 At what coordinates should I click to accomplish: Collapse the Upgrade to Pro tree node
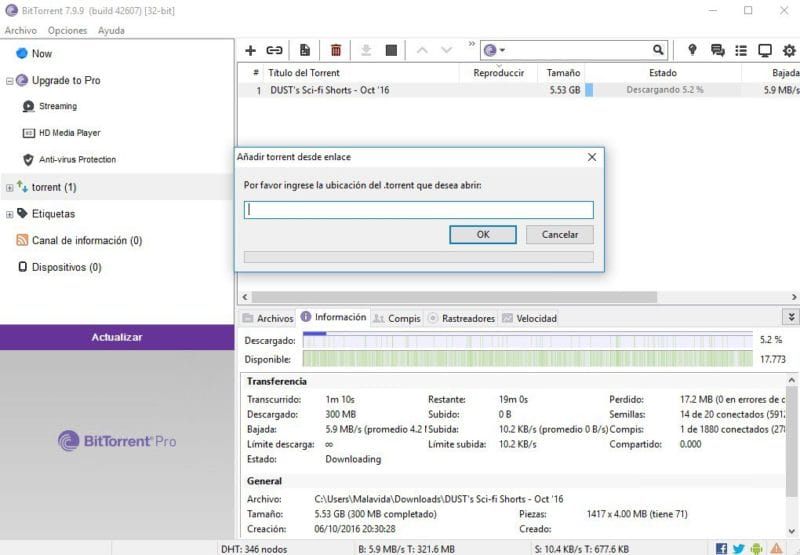tap(9, 81)
